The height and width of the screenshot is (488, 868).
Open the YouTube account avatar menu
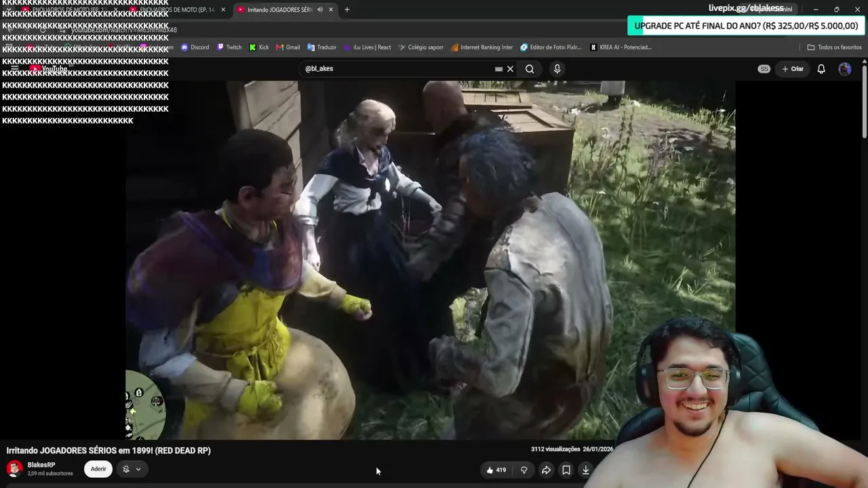(x=845, y=68)
